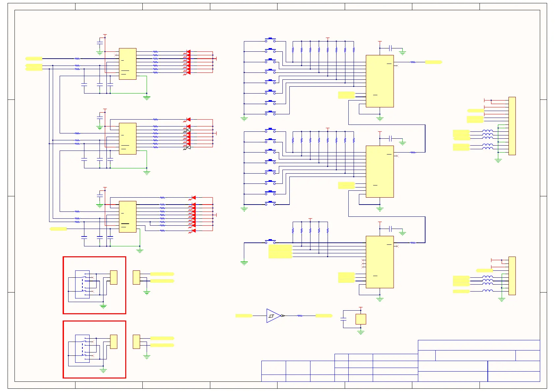Click the tall connector at the upper right
555x392 pixels.
pyautogui.click(x=512, y=126)
